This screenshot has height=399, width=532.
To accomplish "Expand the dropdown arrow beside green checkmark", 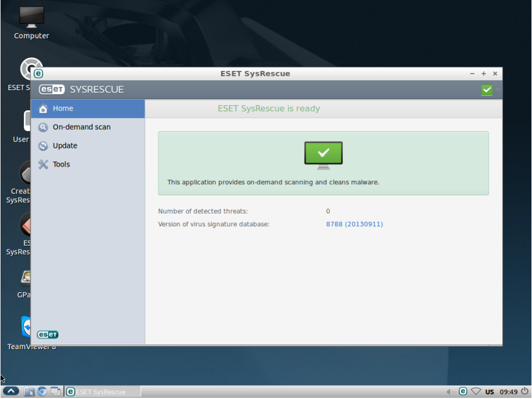I will click(498, 90).
